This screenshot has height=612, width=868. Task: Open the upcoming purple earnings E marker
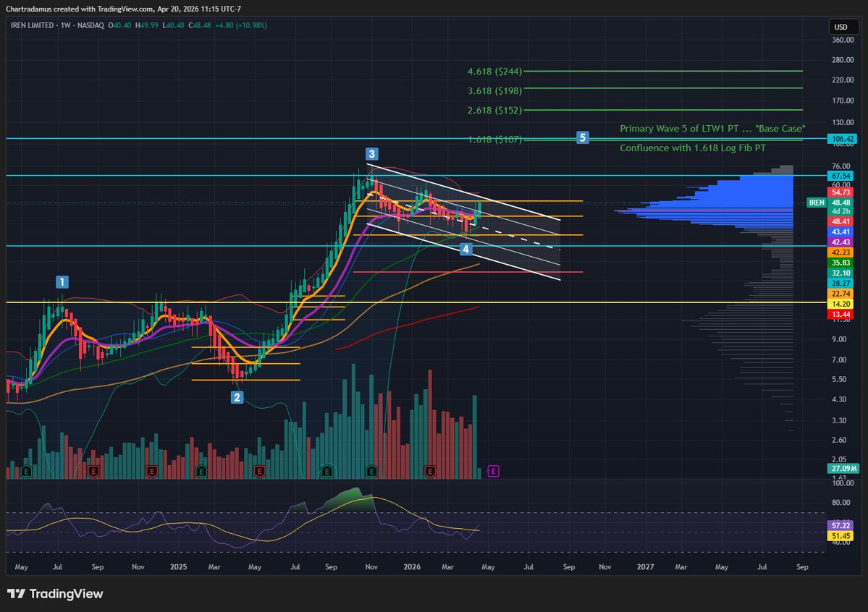493,472
